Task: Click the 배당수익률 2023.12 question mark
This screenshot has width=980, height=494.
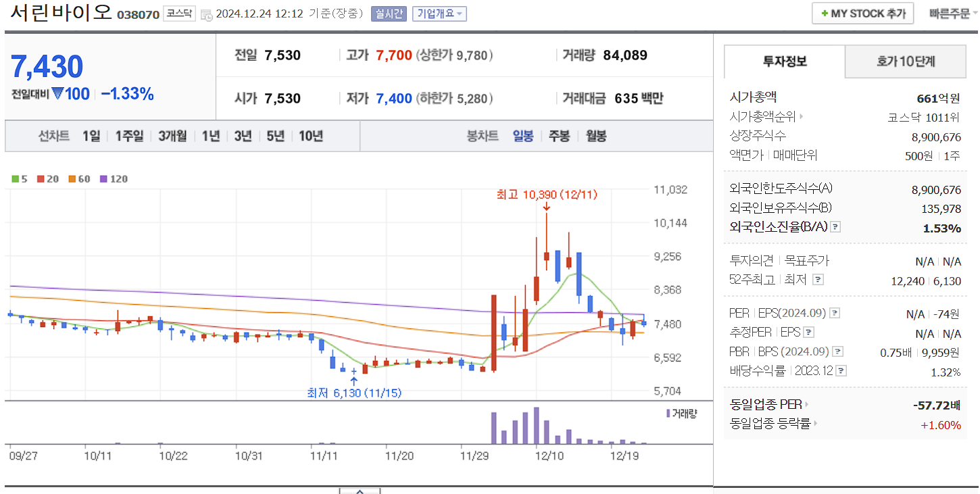Action: point(840,370)
